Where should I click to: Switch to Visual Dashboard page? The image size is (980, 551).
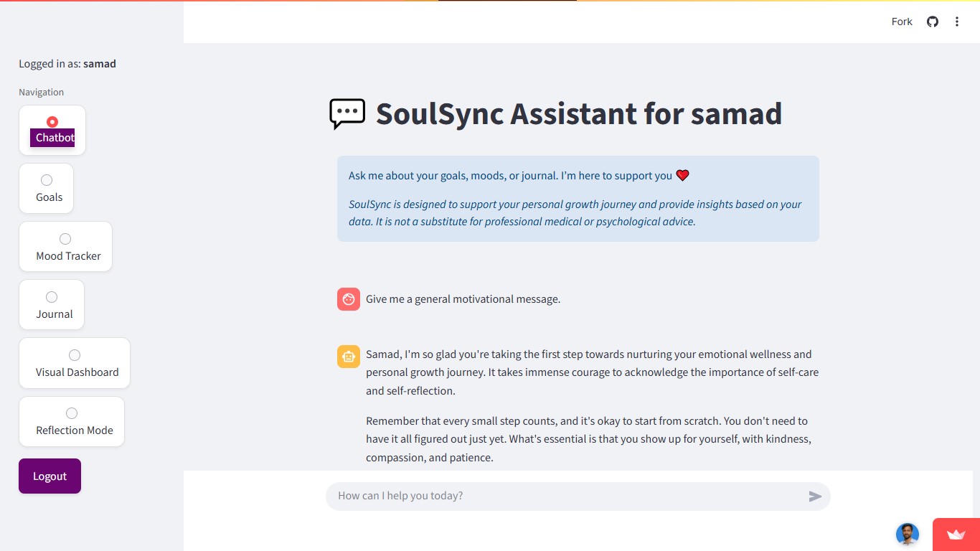(75, 355)
